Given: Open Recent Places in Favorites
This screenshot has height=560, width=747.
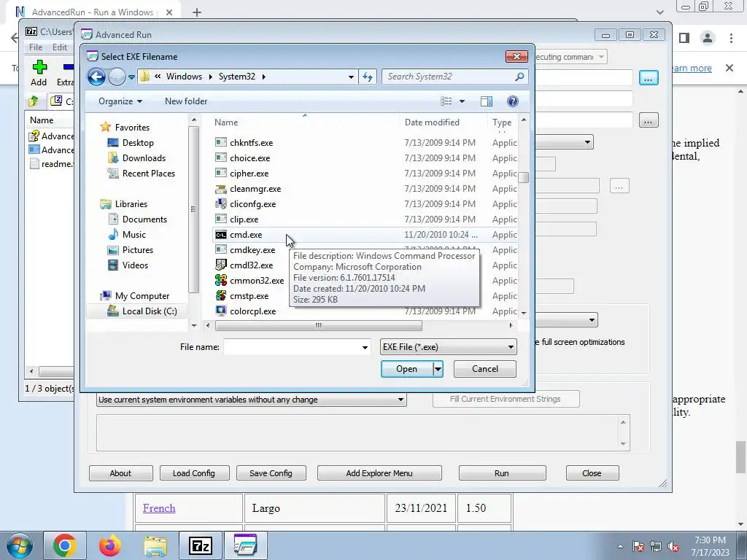Looking at the screenshot, I should 148,174.
